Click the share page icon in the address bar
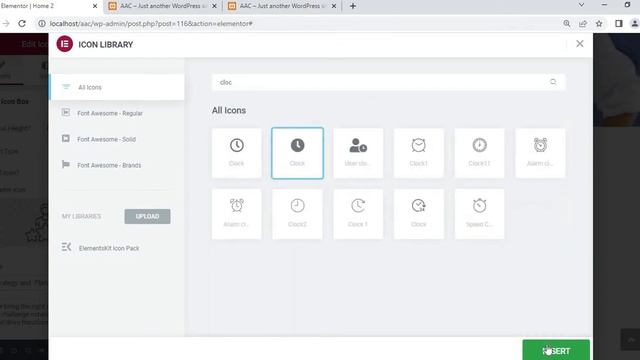This screenshot has width=640, height=360. (x=583, y=24)
